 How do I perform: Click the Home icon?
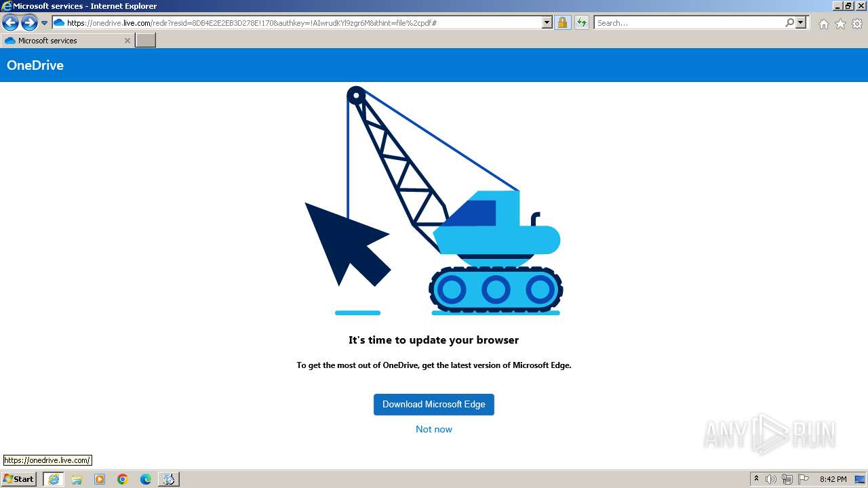point(823,24)
